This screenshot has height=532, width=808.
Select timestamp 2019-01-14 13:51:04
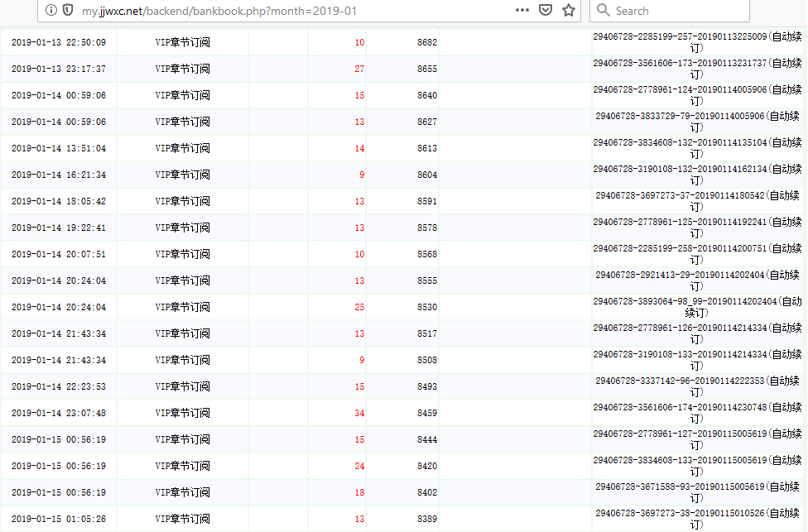point(59,148)
